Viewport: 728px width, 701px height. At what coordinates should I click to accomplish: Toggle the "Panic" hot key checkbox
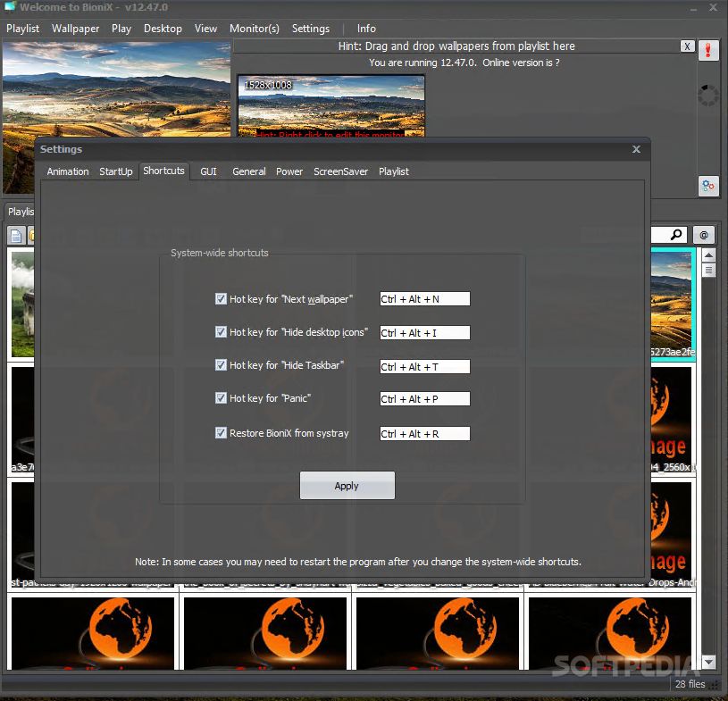[221, 398]
